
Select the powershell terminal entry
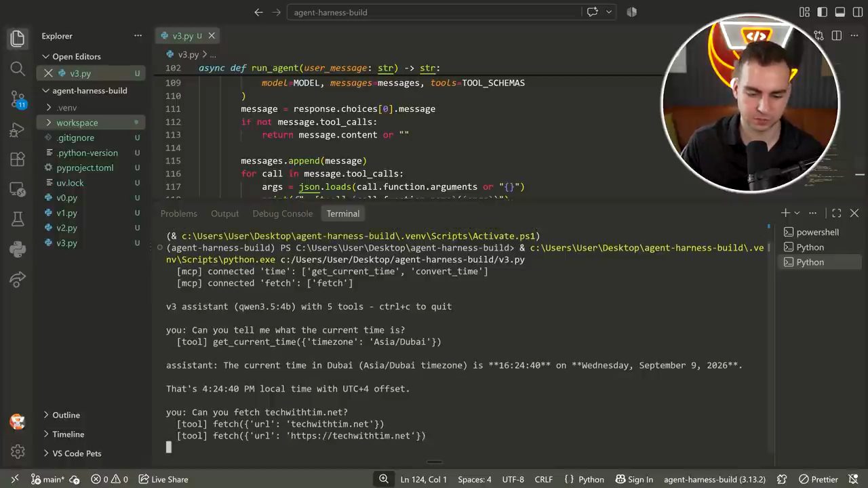point(817,232)
